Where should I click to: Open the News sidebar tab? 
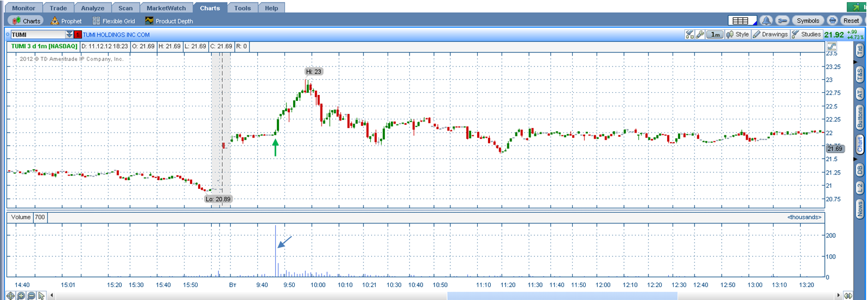pyautogui.click(x=860, y=209)
